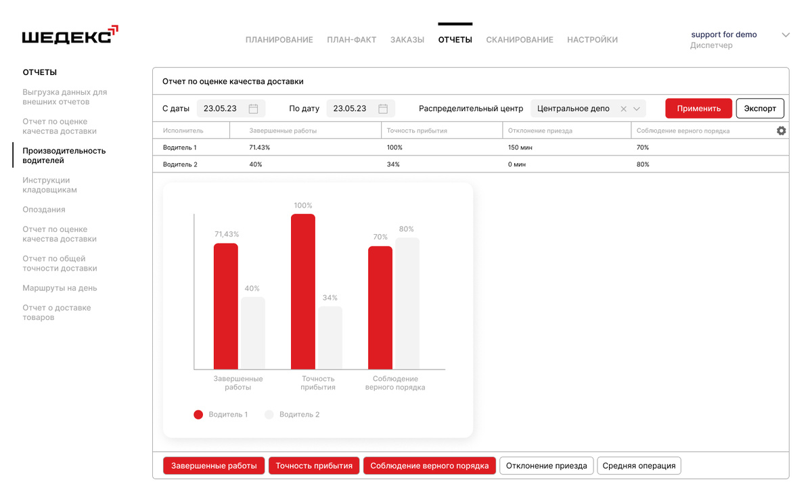The width and height of the screenshot is (812, 504).
Task: Click the Применить button
Action: [698, 108]
